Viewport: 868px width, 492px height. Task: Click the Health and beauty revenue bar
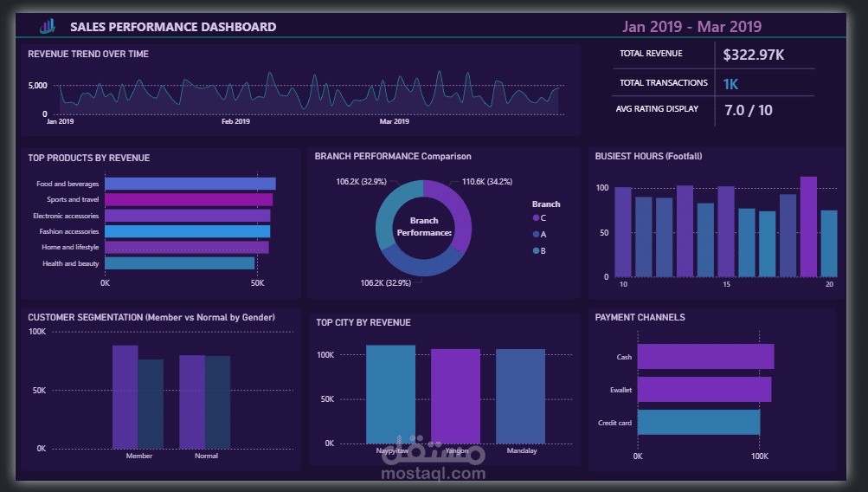pos(179,263)
